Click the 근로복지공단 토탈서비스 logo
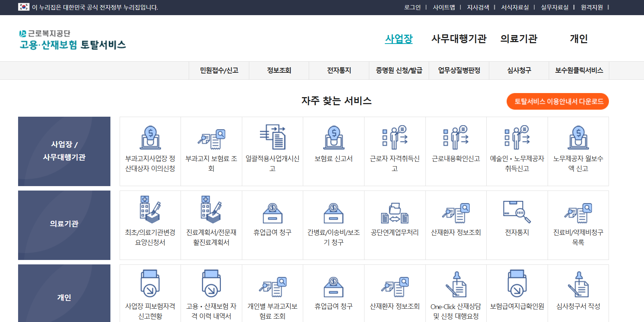Screen dimensions: 644x322 coord(72,40)
